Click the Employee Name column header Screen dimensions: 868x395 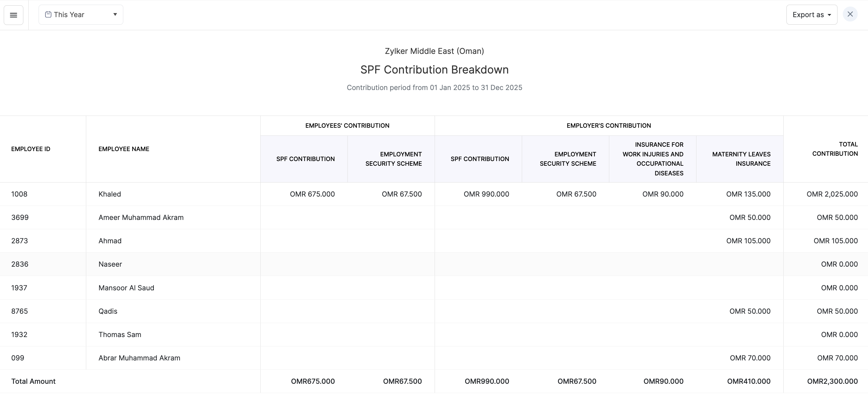[124, 149]
